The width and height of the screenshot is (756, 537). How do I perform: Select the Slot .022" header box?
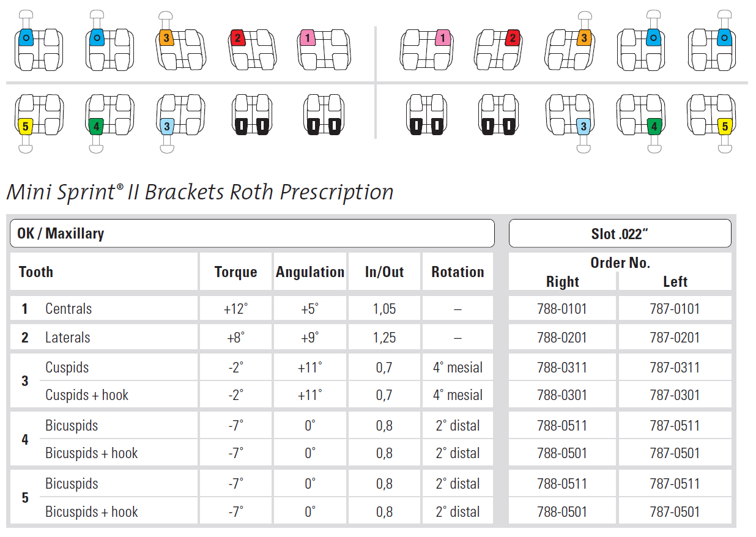[620, 233]
